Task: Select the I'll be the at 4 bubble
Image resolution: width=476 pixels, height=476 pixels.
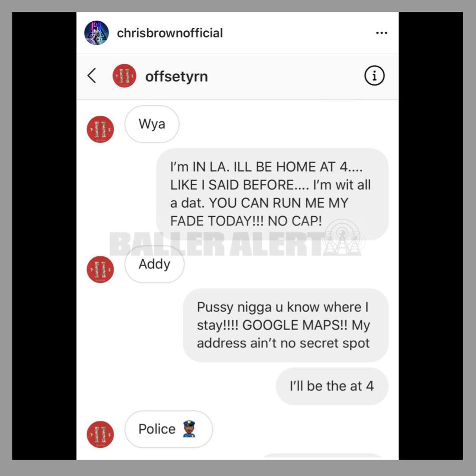Action: click(332, 387)
